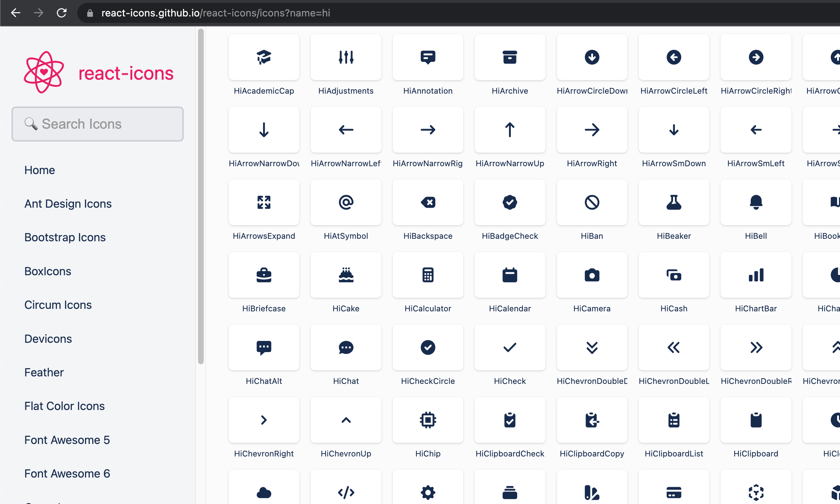Select Font Awesome 5 in sidebar
Image resolution: width=840 pixels, height=504 pixels.
[x=67, y=440]
